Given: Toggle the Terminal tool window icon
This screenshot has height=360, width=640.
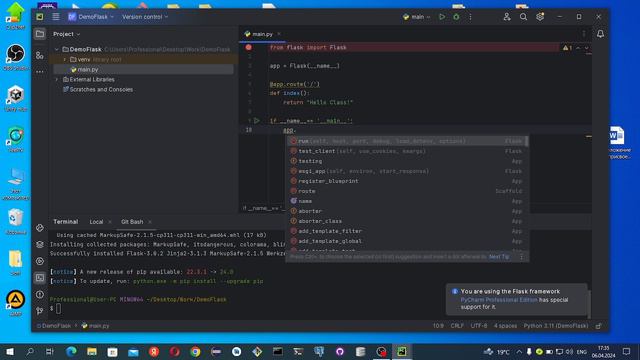Looking at the screenshot, I should click(x=40, y=278).
